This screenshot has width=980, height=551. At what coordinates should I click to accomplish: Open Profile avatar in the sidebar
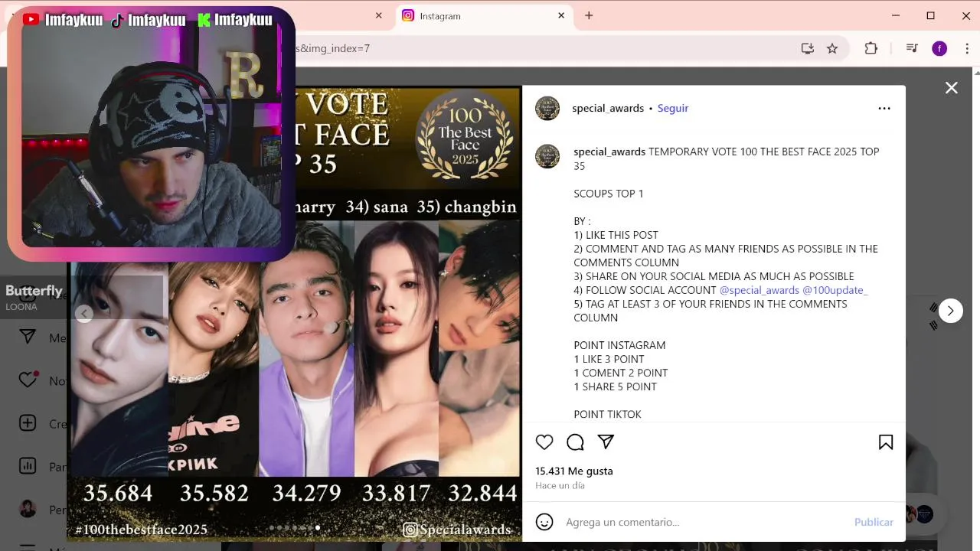28,509
